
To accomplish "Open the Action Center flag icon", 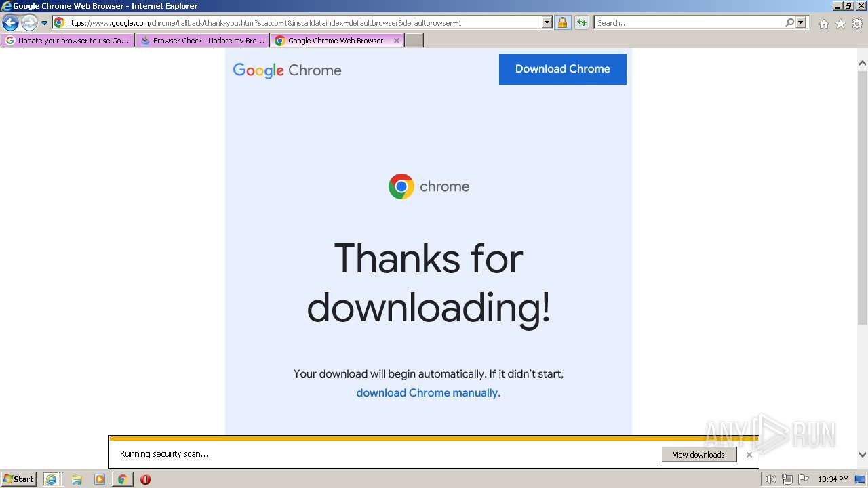I will pos(804,479).
